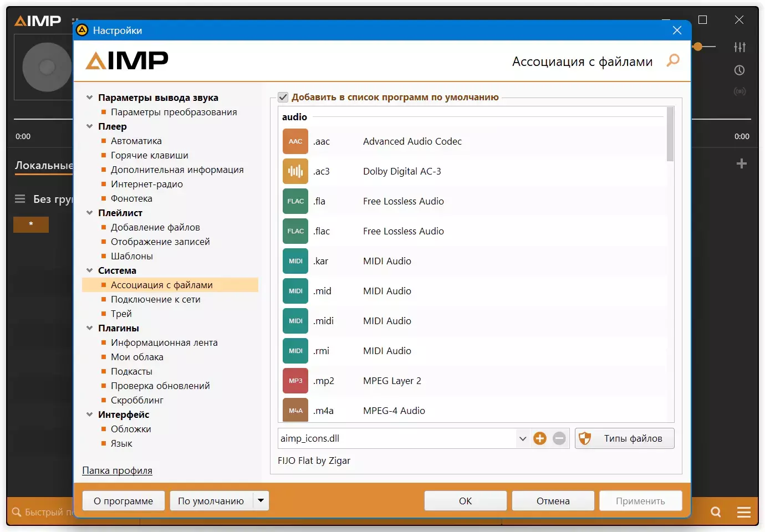Select 'Автоматика' settings page
Image resolution: width=765 pixels, height=532 pixels.
point(136,141)
